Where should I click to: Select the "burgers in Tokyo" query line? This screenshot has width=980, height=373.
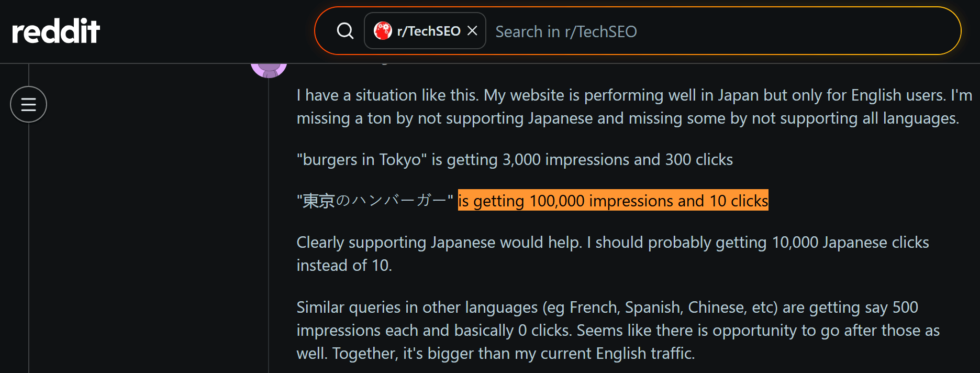(515, 160)
